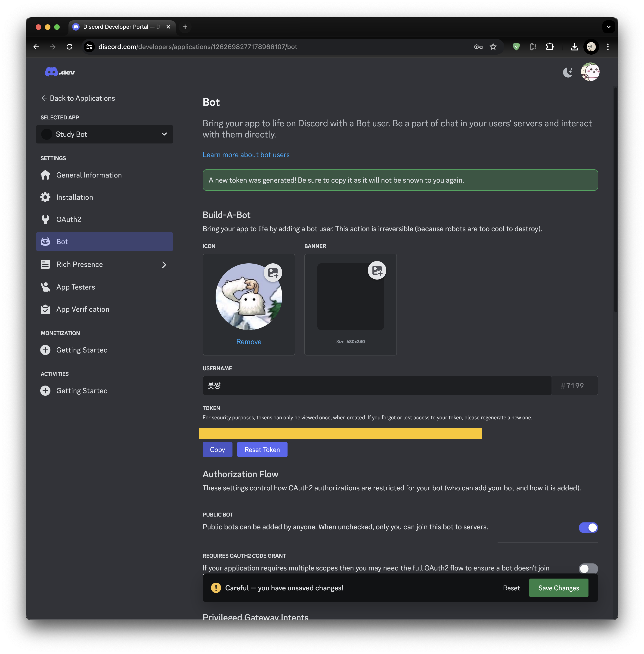Open new browser tab
Viewport: 644px width, 654px height.
185,27
